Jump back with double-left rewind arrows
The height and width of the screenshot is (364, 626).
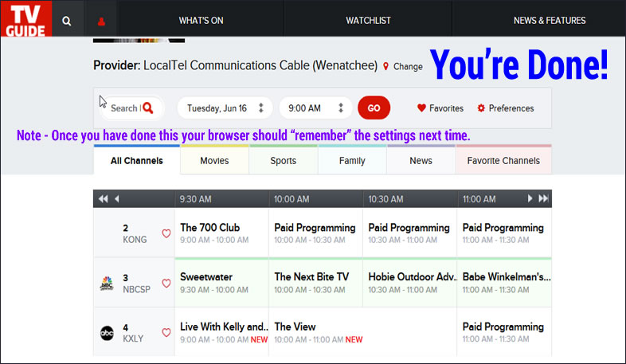103,199
